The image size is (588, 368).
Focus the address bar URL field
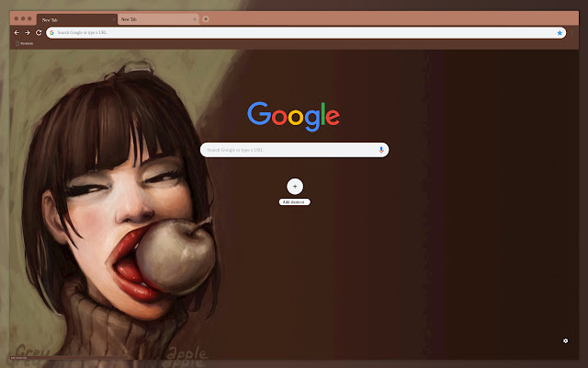click(306, 33)
